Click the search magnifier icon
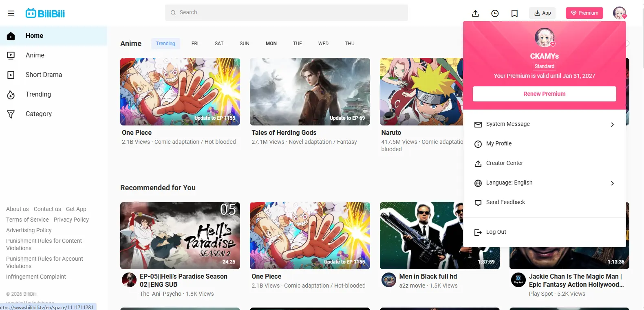644x310 pixels. tap(173, 13)
